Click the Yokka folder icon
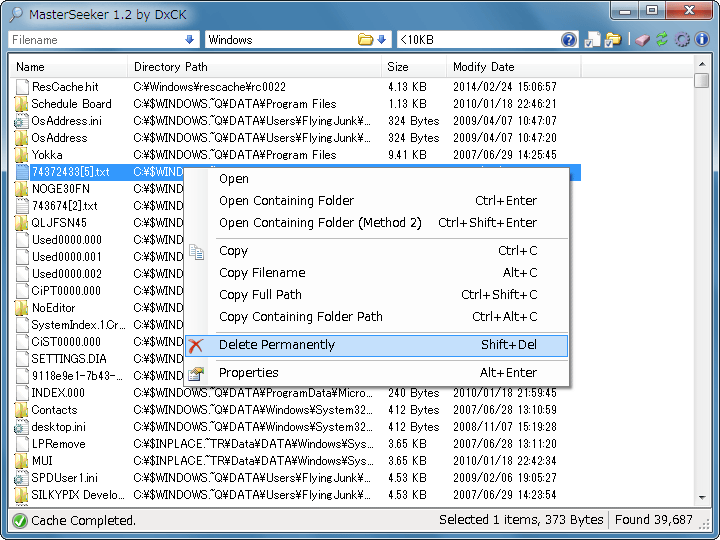The height and width of the screenshot is (540, 720). pos(21,155)
